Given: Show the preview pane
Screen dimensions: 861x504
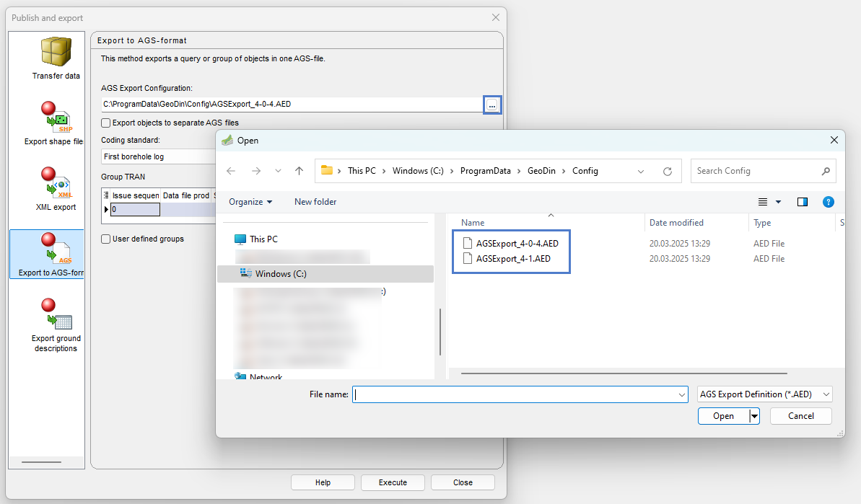Looking at the screenshot, I should pyautogui.click(x=803, y=202).
